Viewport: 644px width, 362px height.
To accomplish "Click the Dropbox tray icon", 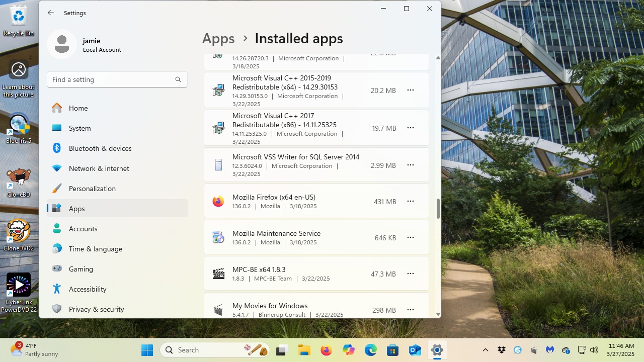I will (502, 350).
